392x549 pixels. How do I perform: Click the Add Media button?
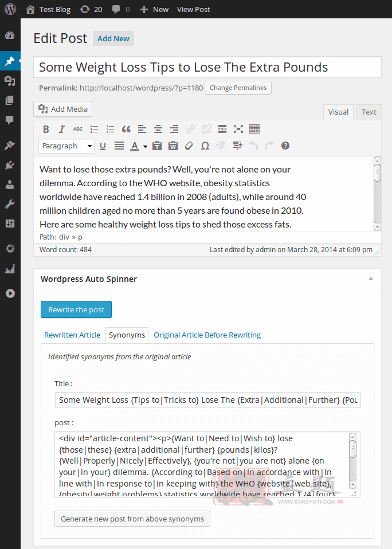point(62,109)
